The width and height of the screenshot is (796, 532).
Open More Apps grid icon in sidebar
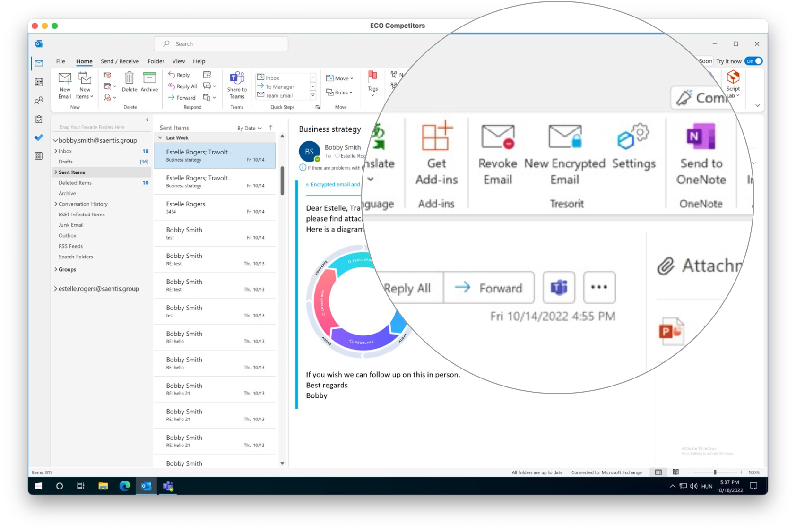pyautogui.click(x=39, y=156)
